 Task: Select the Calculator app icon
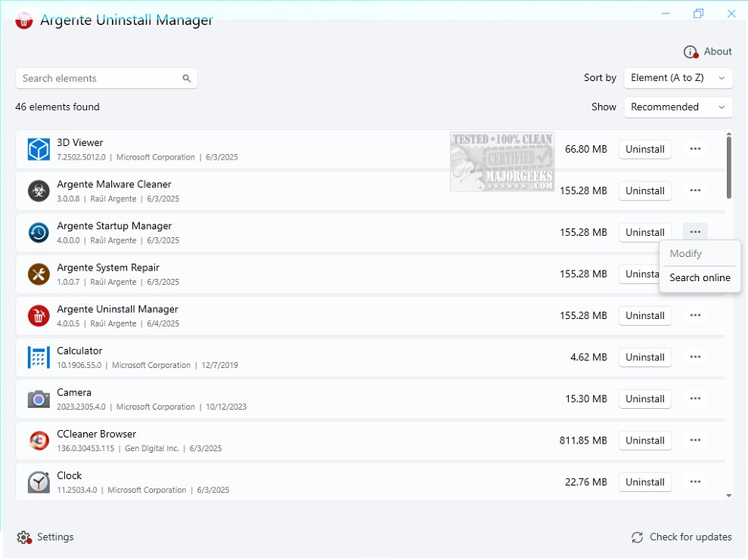coord(38,357)
